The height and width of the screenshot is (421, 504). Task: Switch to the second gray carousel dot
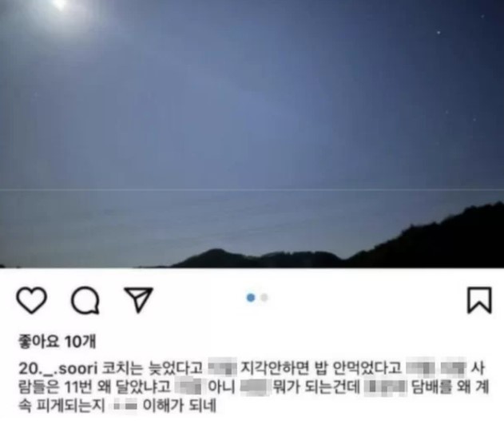click(x=264, y=298)
